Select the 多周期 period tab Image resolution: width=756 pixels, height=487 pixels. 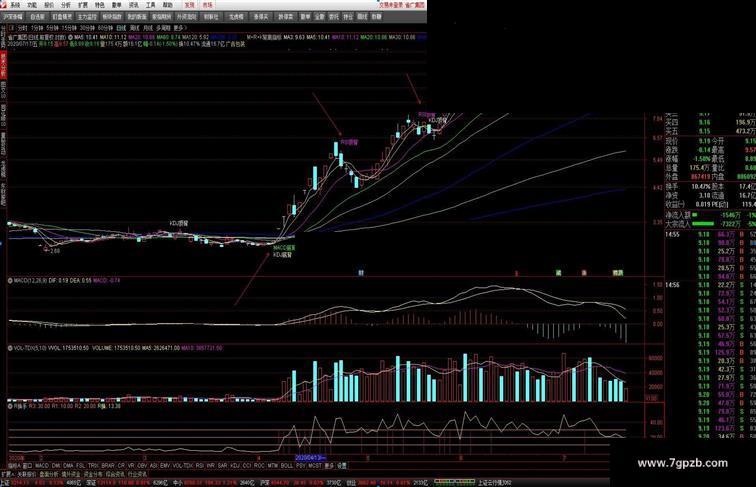pos(163,28)
